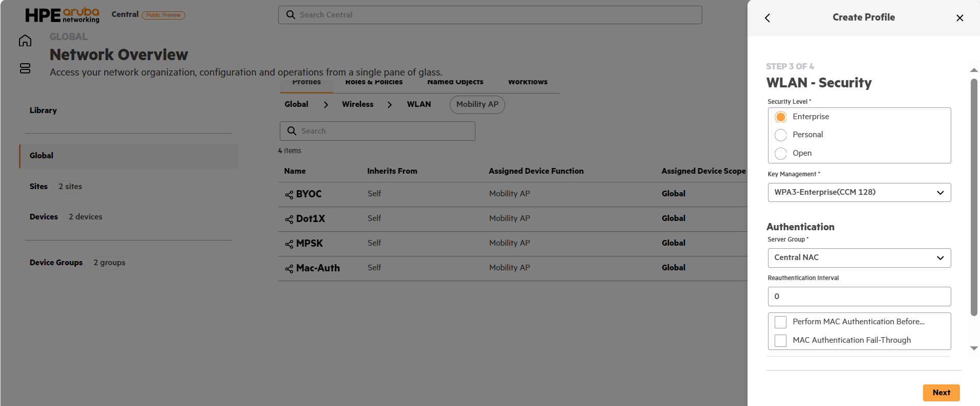The height and width of the screenshot is (406, 980).
Task: Click Next in Create Profile
Action: pyautogui.click(x=941, y=393)
